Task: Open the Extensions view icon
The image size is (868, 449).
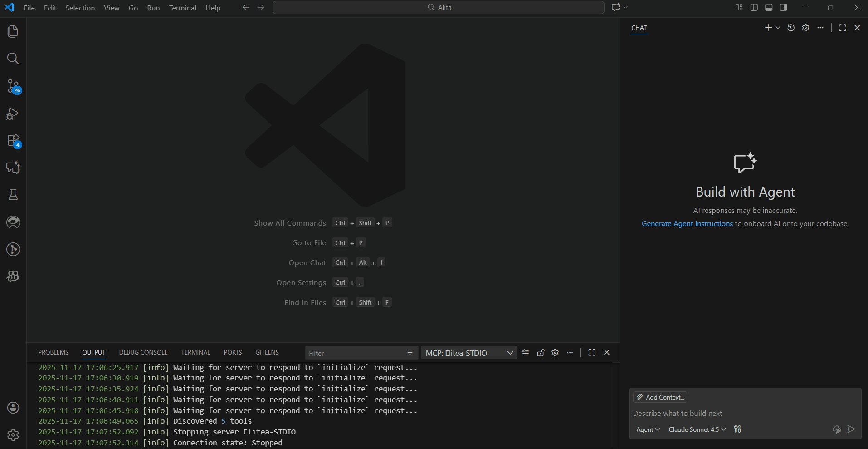Action: [13, 141]
